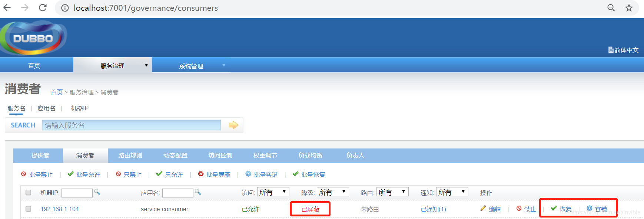Click the 只禁止 forbid icon
The width and height of the screenshot is (644, 219).
click(x=119, y=174)
